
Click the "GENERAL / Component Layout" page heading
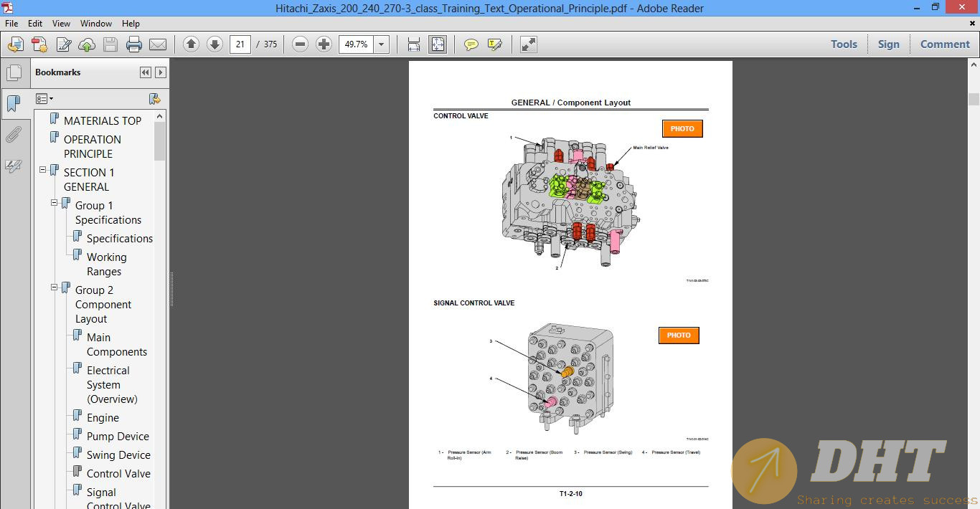point(571,103)
